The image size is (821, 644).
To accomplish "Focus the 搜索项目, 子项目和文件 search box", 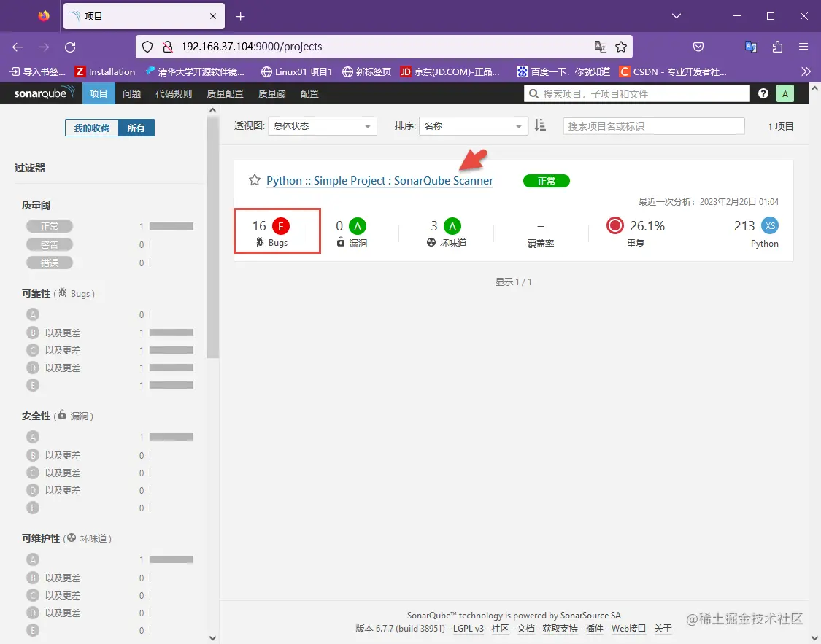I will click(x=636, y=93).
